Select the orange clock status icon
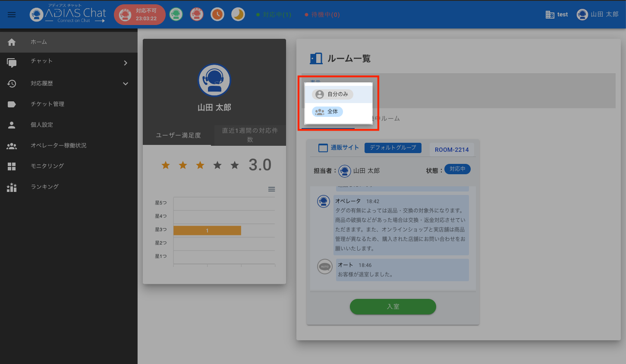Image resolution: width=626 pixels, height=364 pixels. pos(217,15)
